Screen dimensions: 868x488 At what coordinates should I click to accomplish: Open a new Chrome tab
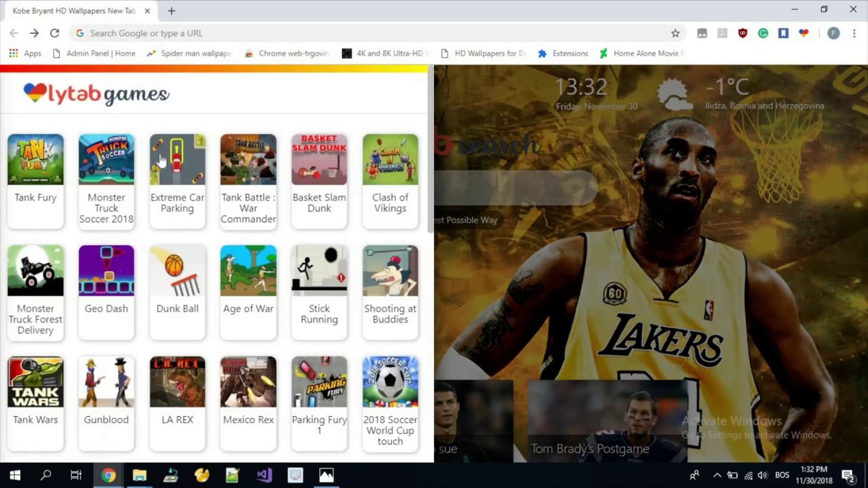[172, 11]
